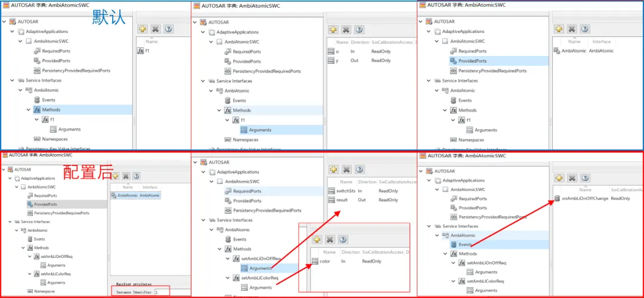Viewport: 644px width, 298px height.
Task: Select the color argument row in the inset box
Action: tap(360, 262)
